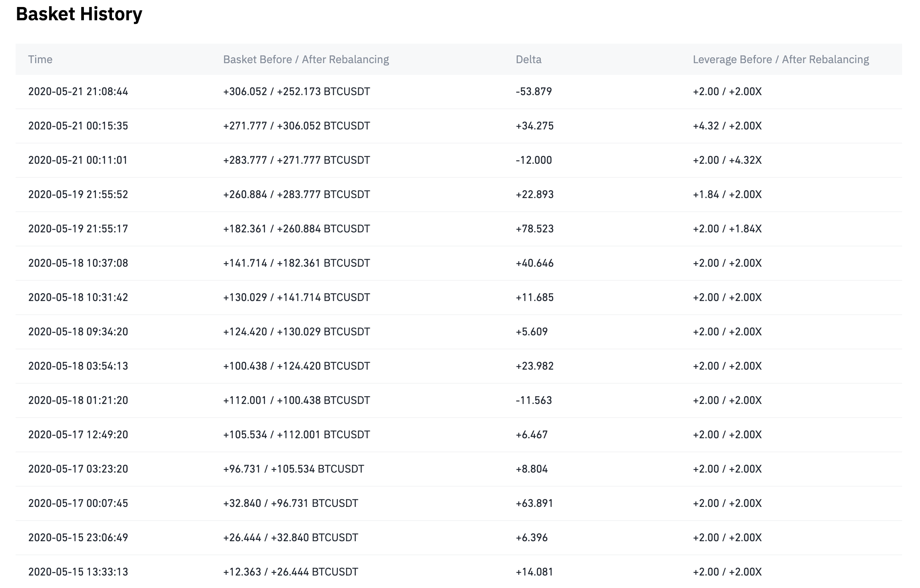Select the timestamp 2020-05-17 03:23:20
920x588 pixels.
pos(78,469)
